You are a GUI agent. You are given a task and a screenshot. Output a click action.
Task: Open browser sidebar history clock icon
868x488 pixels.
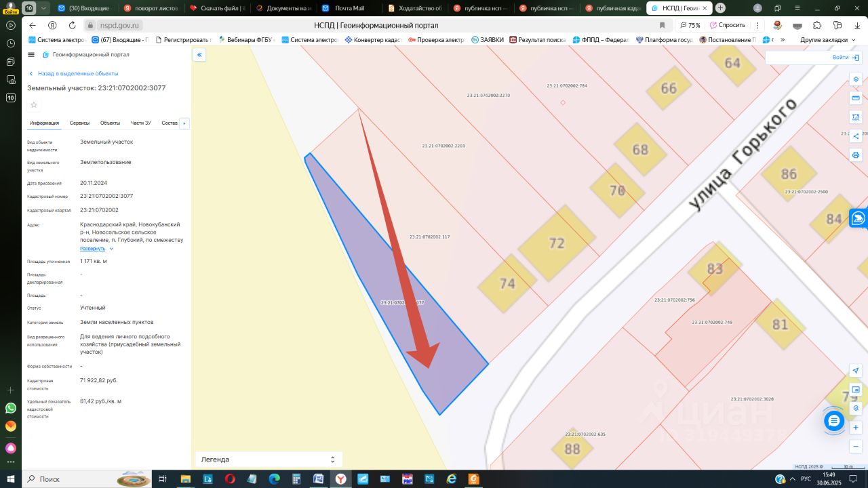tap(11, 43)
